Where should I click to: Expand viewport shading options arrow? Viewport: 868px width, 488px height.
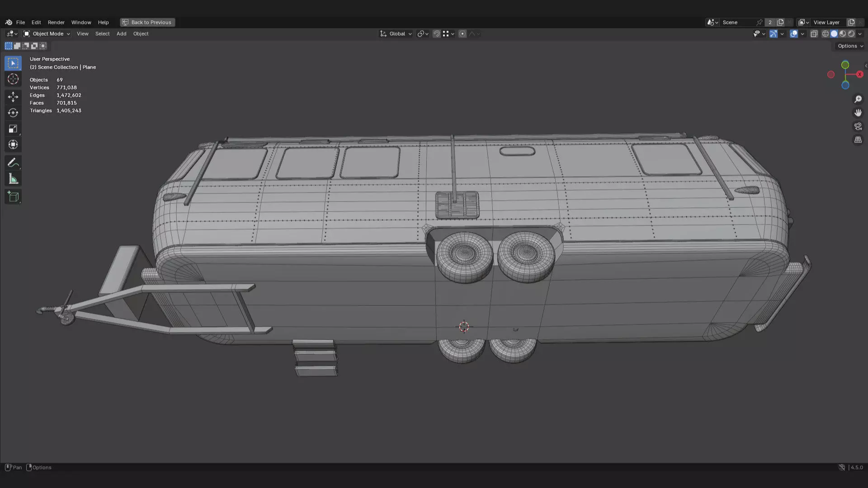pos(860,34)
